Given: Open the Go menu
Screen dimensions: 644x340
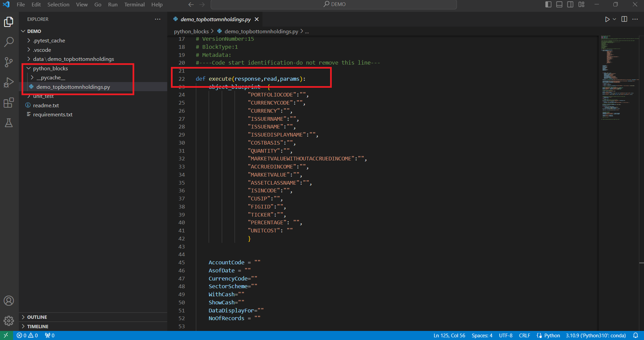Looking at the screenshot, I should (x=98, y=4).
